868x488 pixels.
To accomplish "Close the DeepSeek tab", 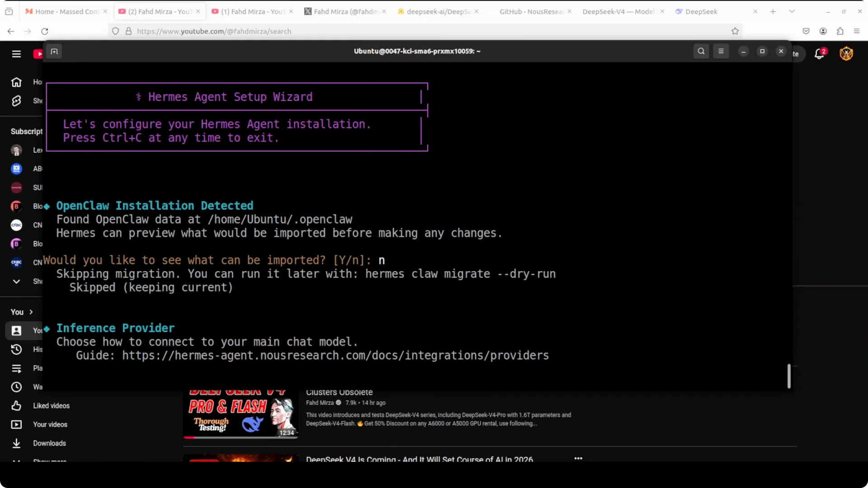I will (755, 11).
